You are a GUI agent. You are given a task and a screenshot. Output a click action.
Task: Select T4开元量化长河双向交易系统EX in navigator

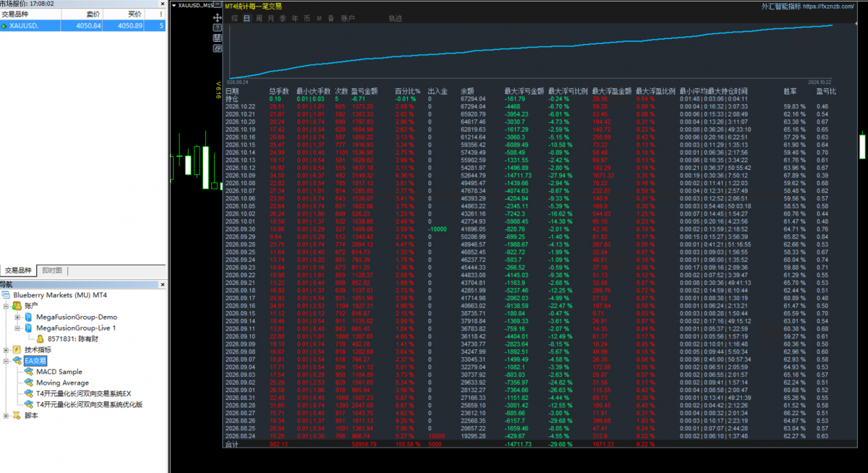tap(83, 393)
